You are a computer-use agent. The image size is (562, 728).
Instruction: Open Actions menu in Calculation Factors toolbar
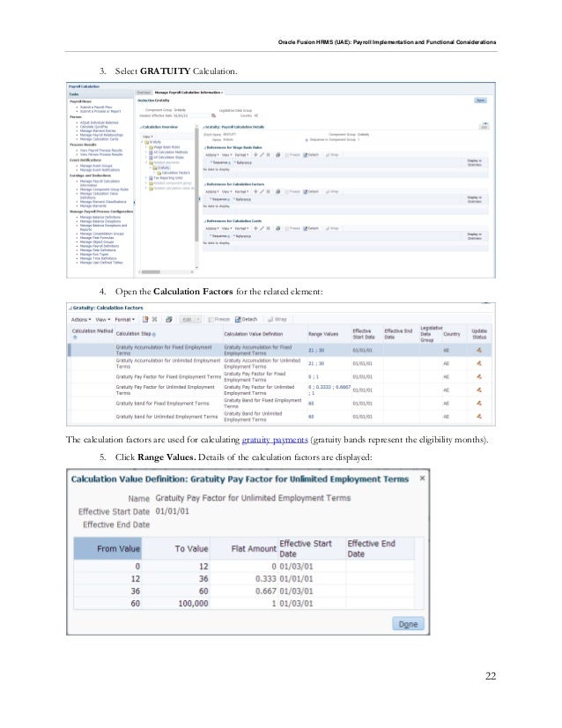click(80, 319)
